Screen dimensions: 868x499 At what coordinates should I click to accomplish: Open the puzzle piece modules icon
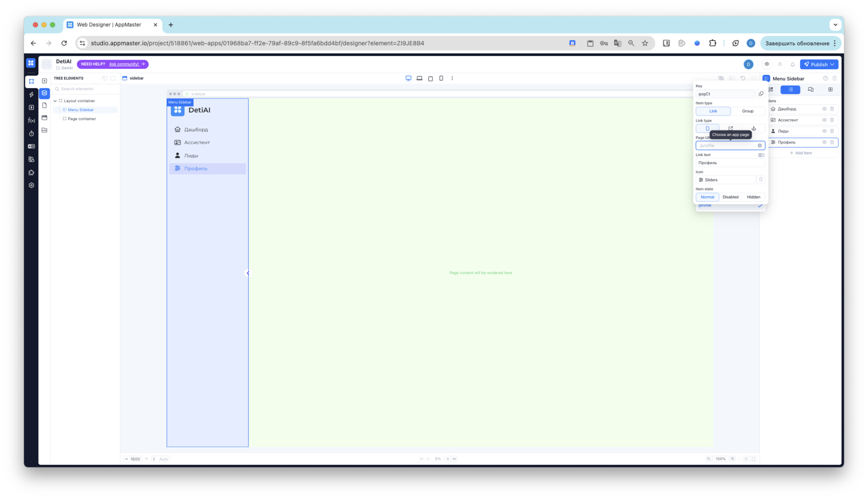point(31,172)
